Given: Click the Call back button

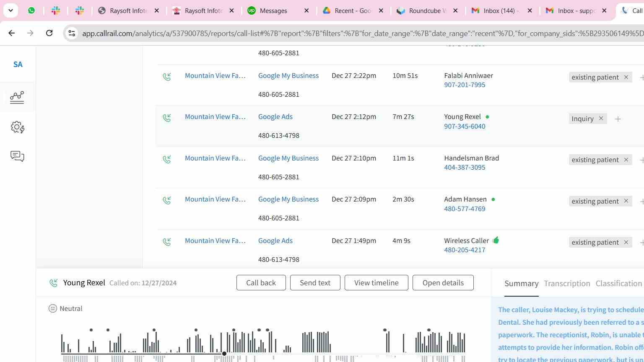Looking at the screenshot, I should click(x=261, y=283).
